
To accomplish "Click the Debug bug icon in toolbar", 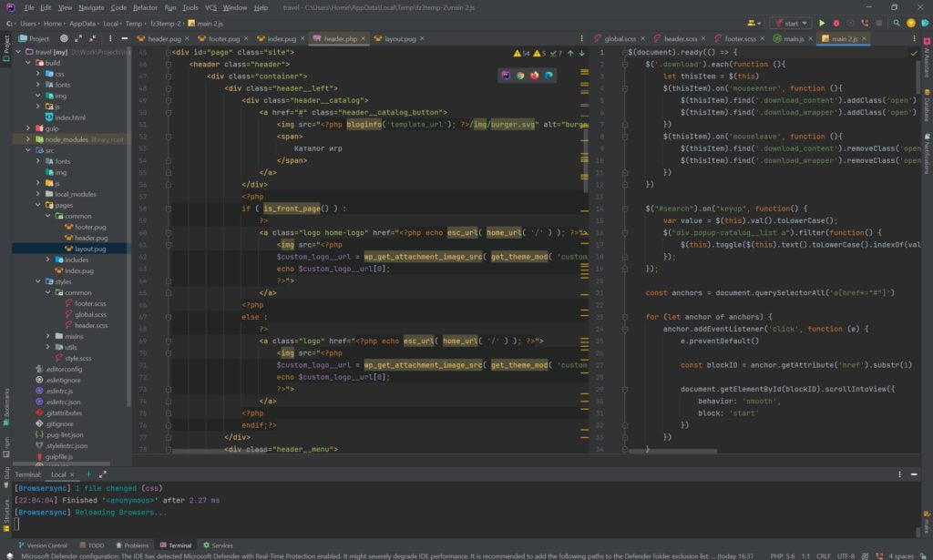I will [x=836, y=23].
